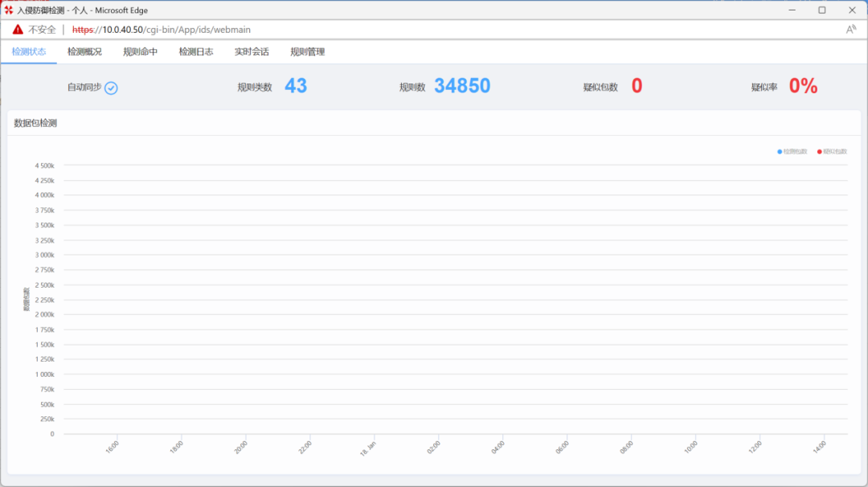Click the 疑似包数 label in stats bar
This screenshot has width=868, height=487.
[600, 88]
